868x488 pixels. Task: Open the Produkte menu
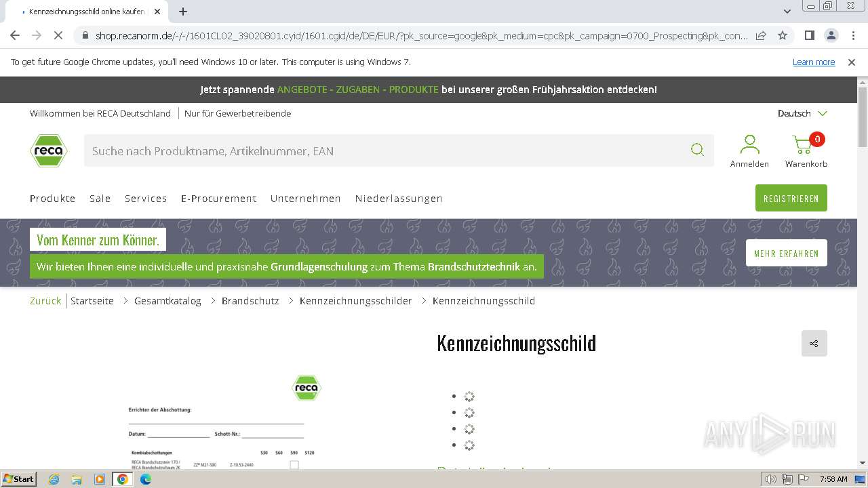coord(53,199)
